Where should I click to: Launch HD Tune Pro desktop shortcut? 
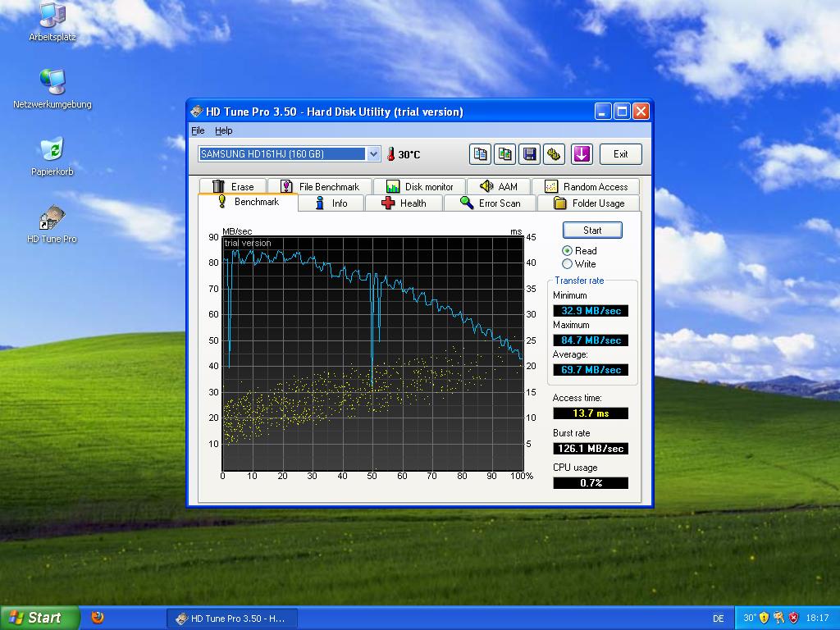pos(52,224)
